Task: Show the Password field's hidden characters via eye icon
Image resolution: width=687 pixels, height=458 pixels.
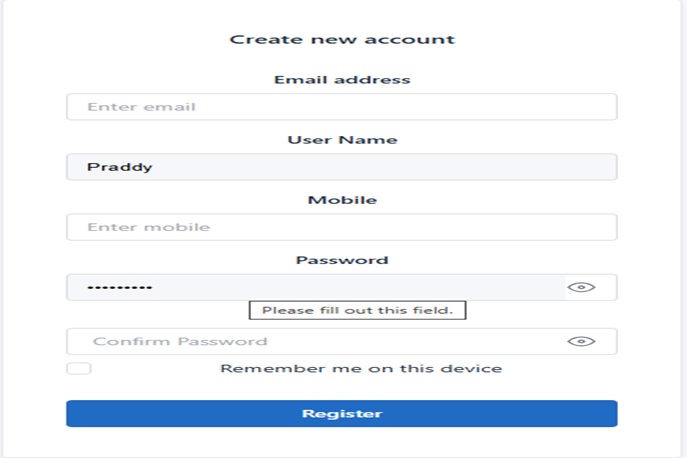Action: [581, 287]
